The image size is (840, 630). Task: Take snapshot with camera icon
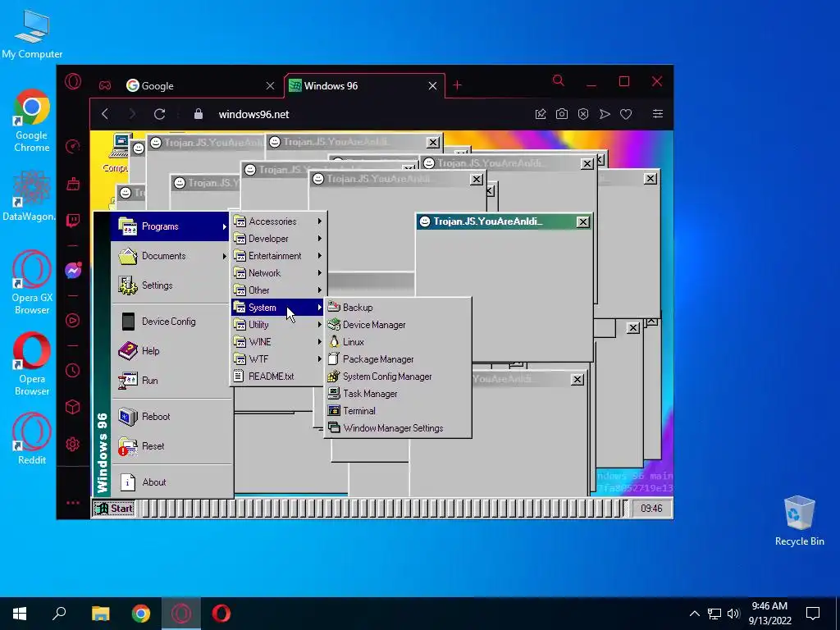[561, 113]
